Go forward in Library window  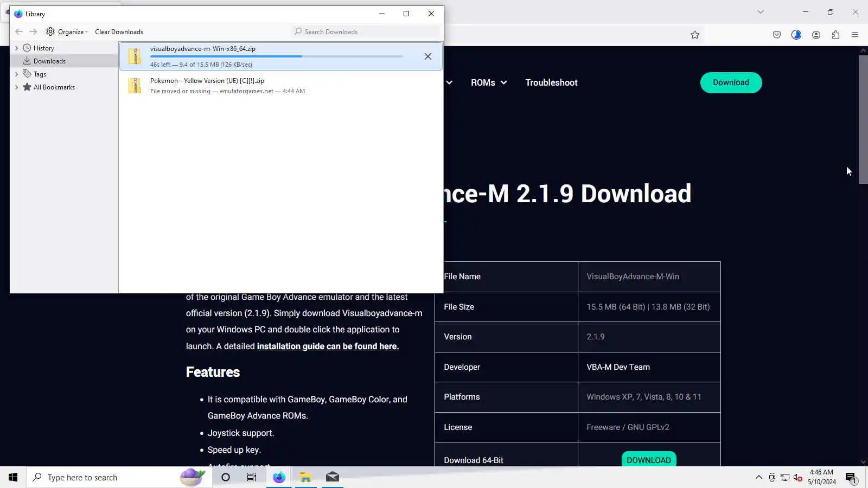tap(33, 31)
